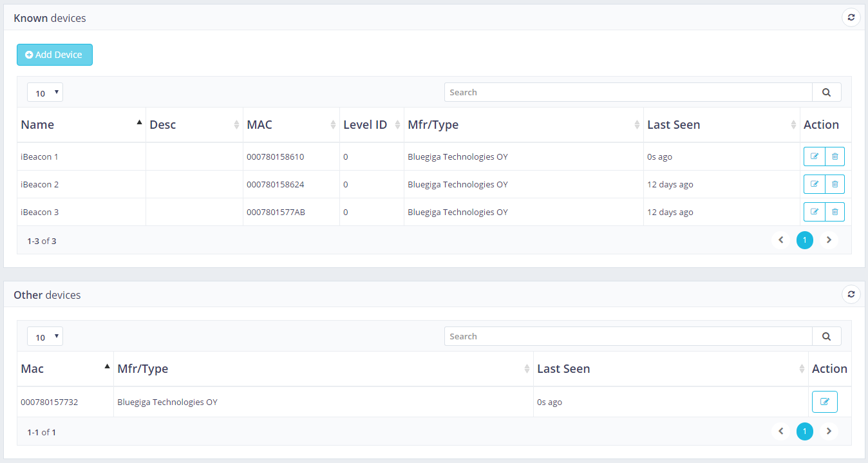Edit other device 000780157732
Viewport: 868px width, 463px height.
click(x=825, y=402)
